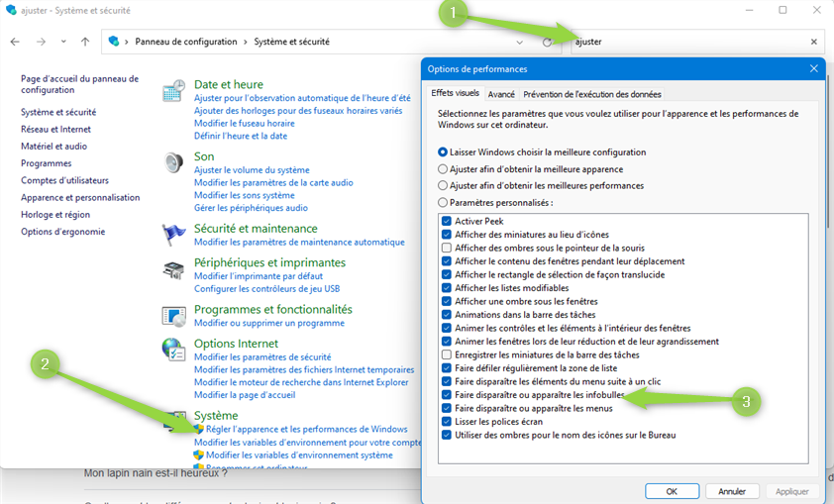The width and height of the screenshot is (834, 504).
Task: Expand the address bar history dropdown
Action: point(520,42)
